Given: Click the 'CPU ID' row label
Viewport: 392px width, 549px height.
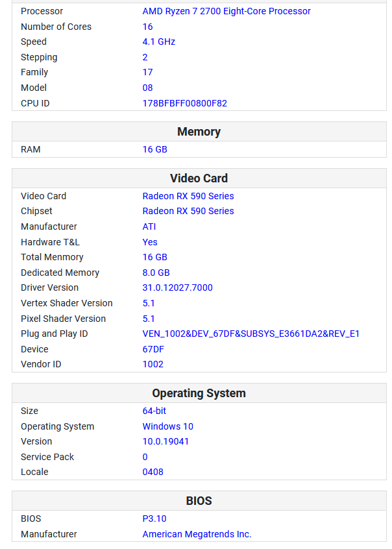Looking at the screenshot, I should (35, 103).
